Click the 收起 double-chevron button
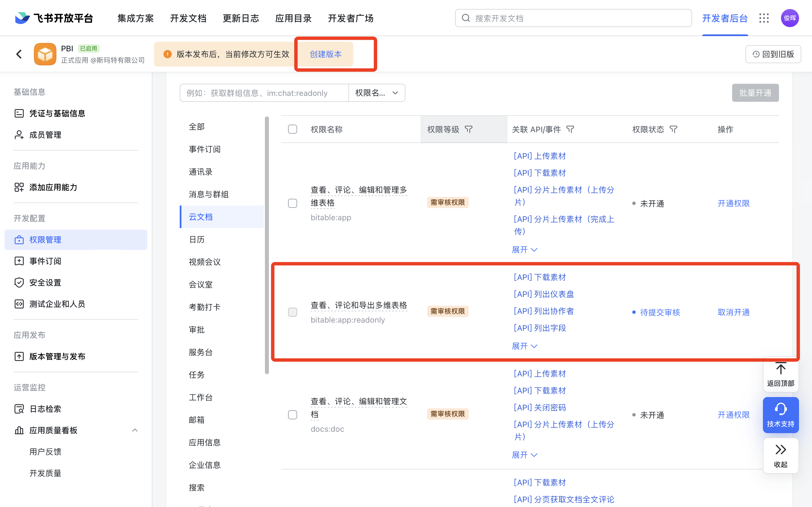Image resolution: width=812 pixels, height=507 pixels. [x=780, y=455]
